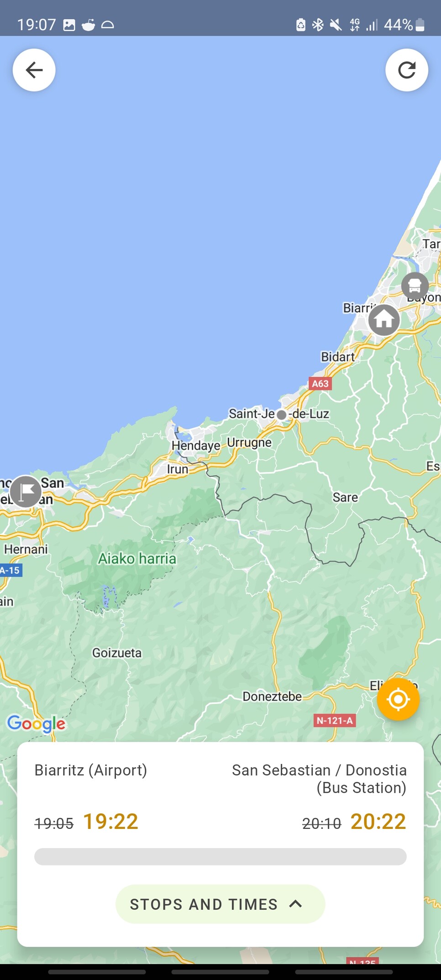This screenshot has width=441, height=980.
Task: Tap the home marker at Biarritz
Action: point(384,320)
